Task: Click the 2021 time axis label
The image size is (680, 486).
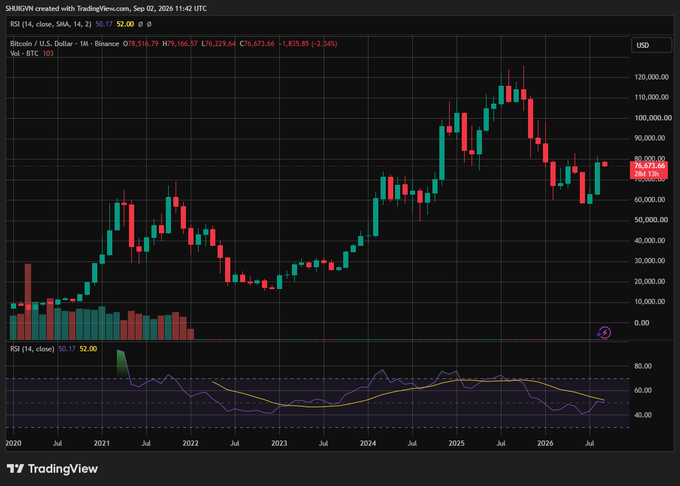Action: (x=102, y=443)
